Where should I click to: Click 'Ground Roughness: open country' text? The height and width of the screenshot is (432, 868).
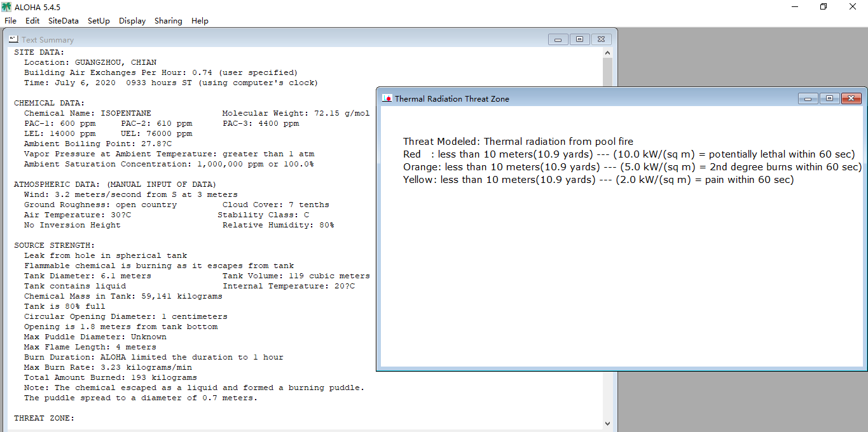[100, 205]
